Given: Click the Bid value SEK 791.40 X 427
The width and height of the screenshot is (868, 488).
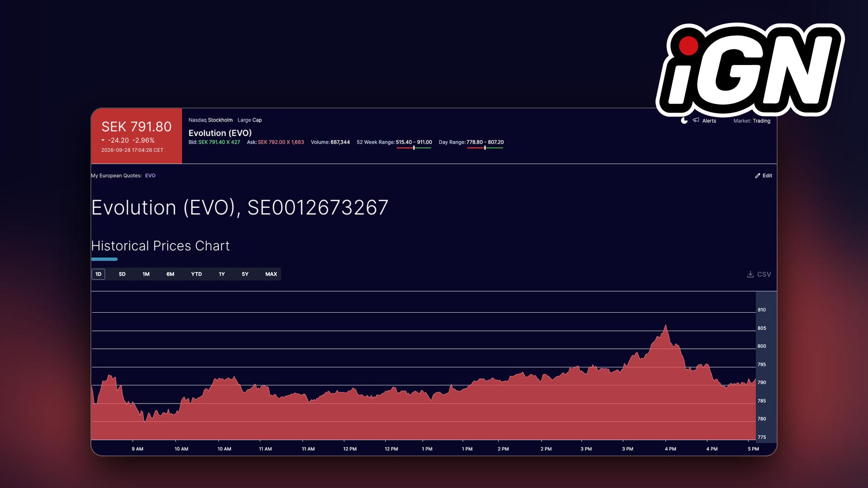Looking at the screenshot, I should coord(219,142).
